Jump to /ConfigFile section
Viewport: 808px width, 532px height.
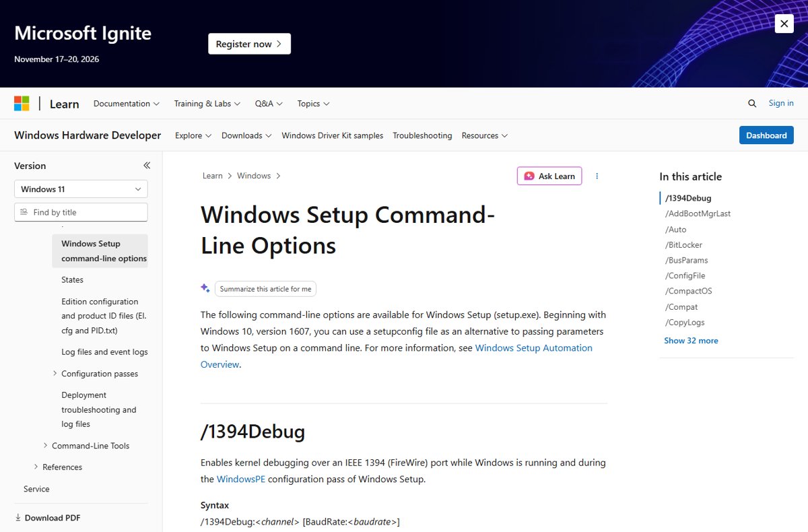(685, 276)
